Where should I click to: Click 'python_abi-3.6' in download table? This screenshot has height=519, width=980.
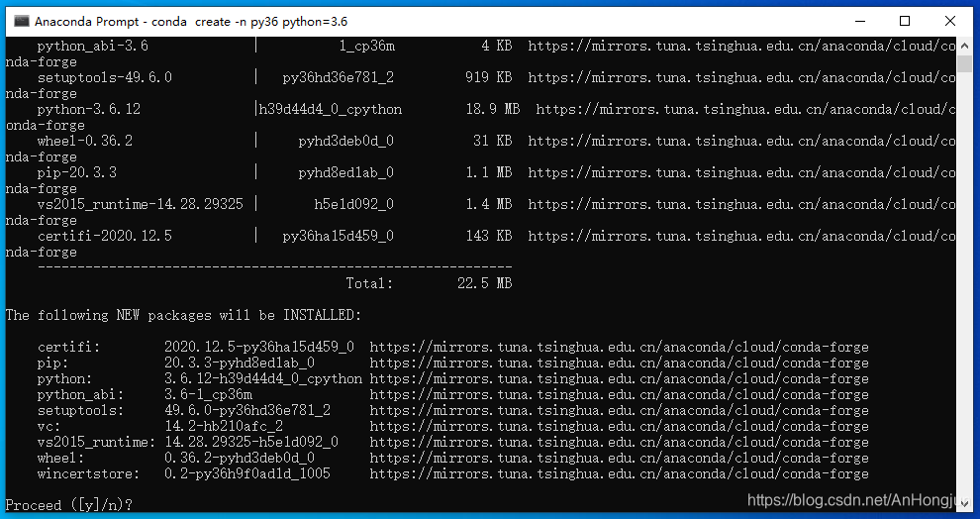click(92, 46)
